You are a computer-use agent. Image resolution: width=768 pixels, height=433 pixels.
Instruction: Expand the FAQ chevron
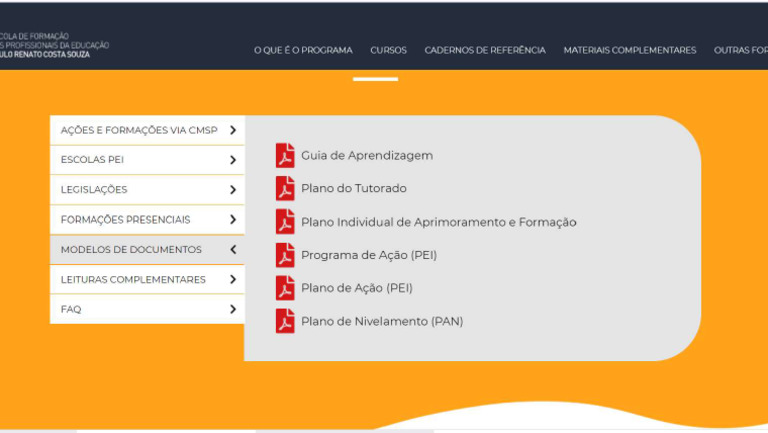pos(233,309)
